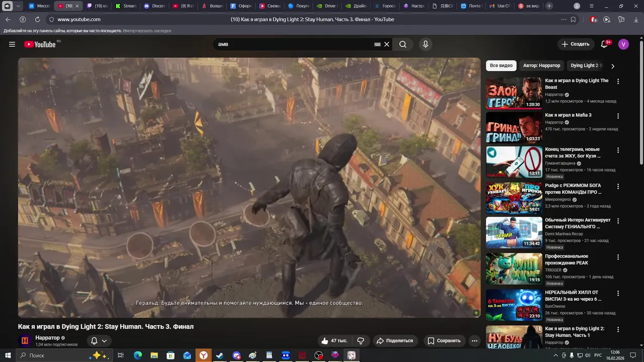Screen dimensions: 644x362
Task: Click Импортировать закладки link
Action: pyautogui.click(x=147, y=31)
